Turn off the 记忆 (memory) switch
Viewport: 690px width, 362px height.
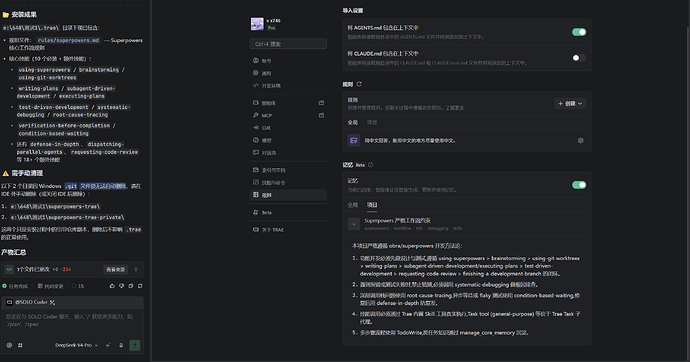coord(579,185)
